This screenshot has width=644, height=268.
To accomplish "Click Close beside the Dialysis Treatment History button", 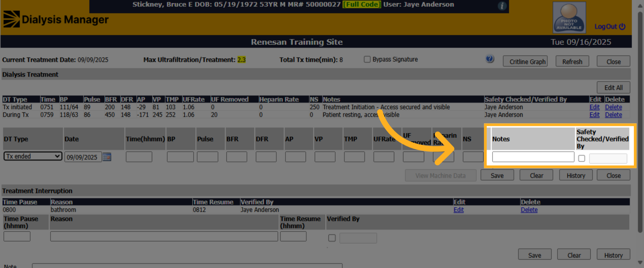I will [x=613, y=175].
